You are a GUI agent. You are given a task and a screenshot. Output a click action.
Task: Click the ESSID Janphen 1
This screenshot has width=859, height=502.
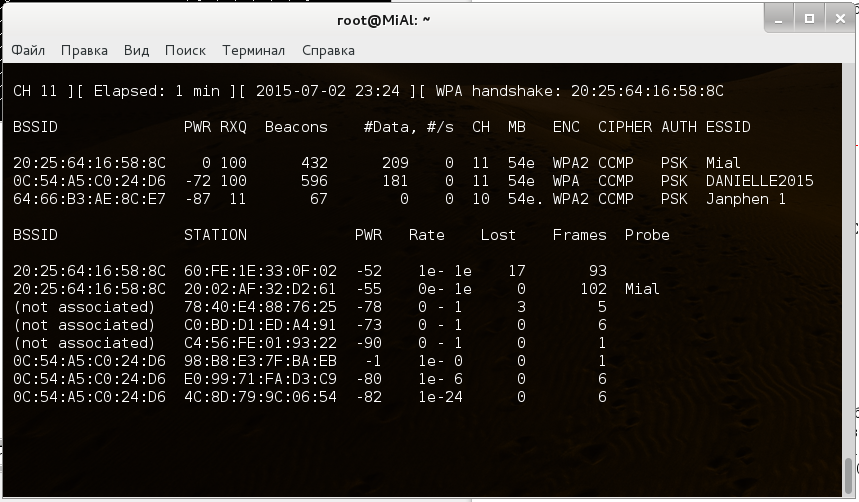pyautogui.click(x=746, y=199)
